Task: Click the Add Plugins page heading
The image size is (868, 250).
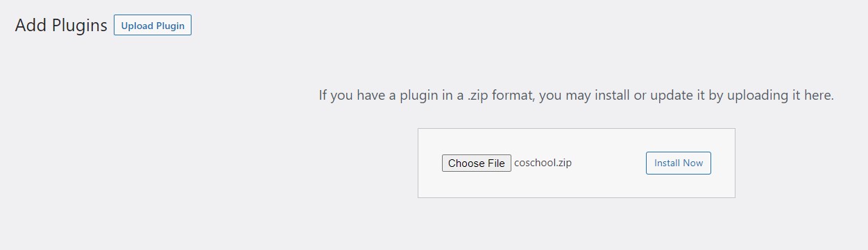Action: [61, 26]
